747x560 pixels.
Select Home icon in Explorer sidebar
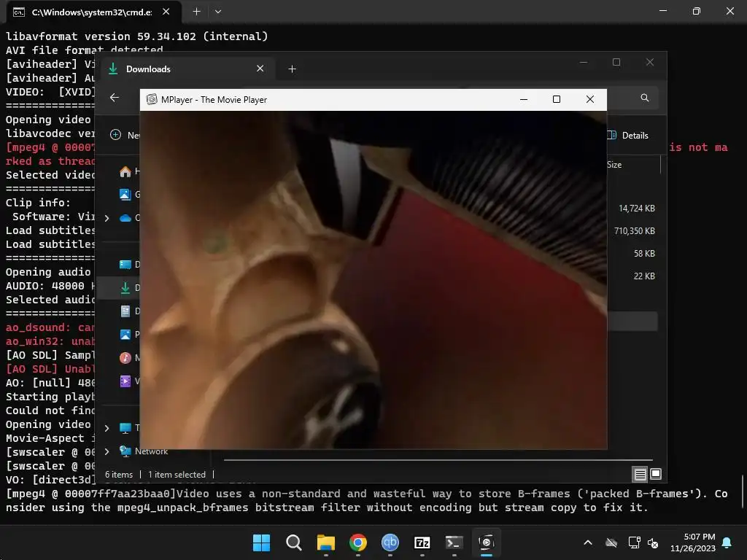pos(125,171)
